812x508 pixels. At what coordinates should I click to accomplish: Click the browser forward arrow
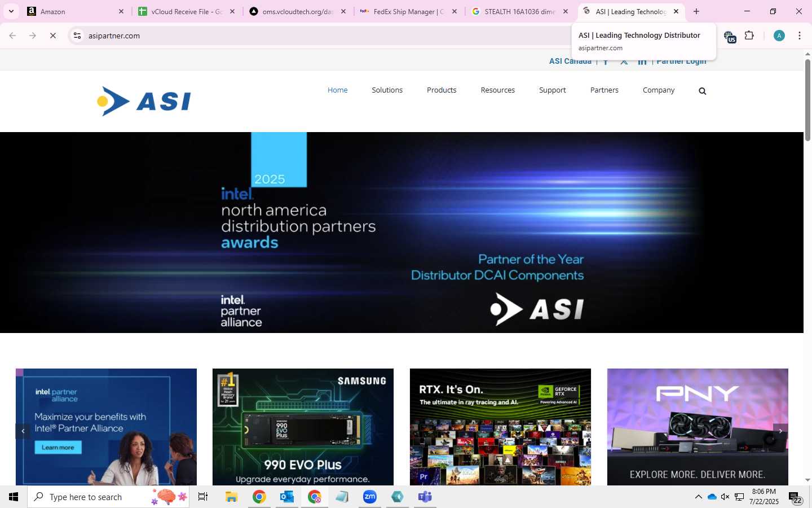point(33,36)
